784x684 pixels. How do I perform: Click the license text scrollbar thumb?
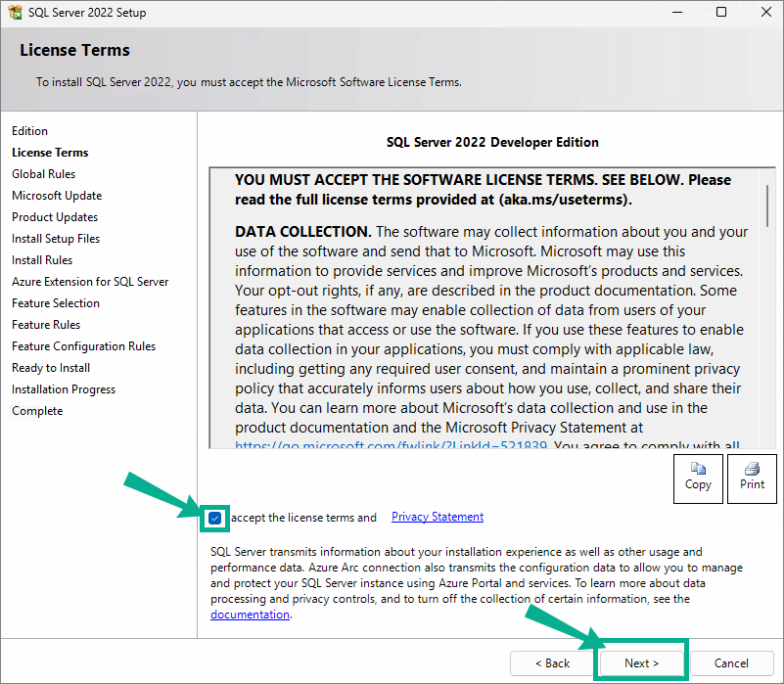pos(767,206)
